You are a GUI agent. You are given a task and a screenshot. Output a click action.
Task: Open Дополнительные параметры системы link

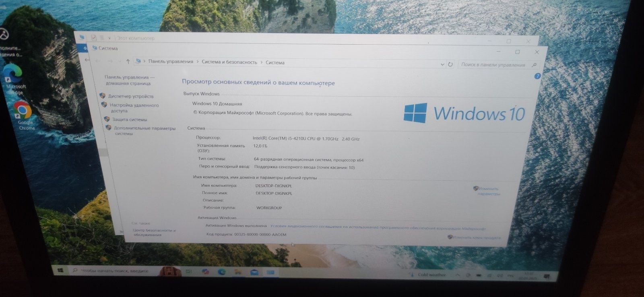tap(144, 131)
